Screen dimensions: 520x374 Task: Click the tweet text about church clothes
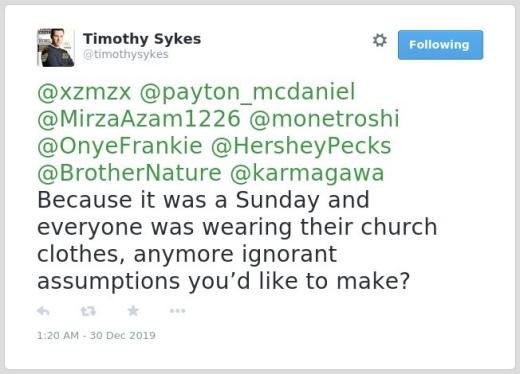click(x=237, y=240)
